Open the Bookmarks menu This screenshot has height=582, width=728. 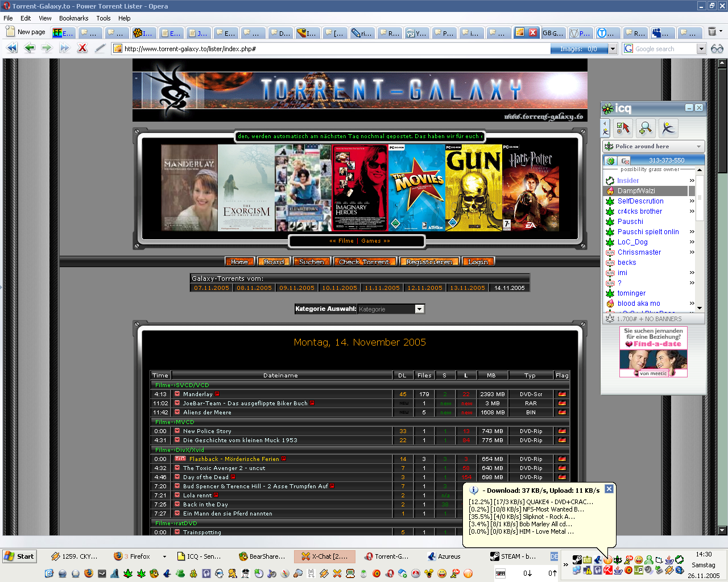(74, 18)
